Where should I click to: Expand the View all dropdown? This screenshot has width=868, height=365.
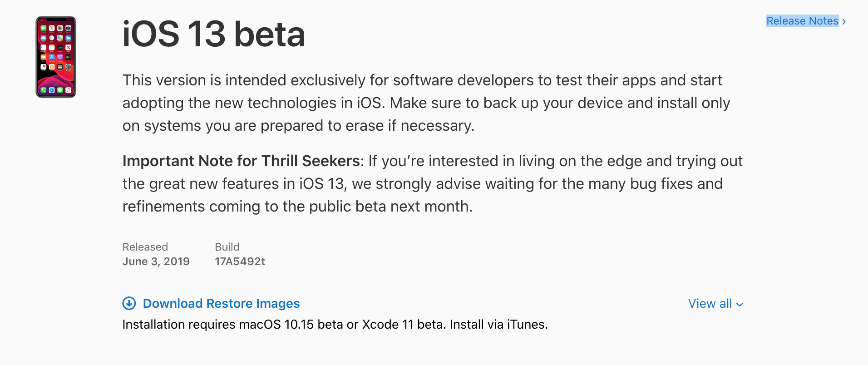pyautogui.click(x=710, y=304)
